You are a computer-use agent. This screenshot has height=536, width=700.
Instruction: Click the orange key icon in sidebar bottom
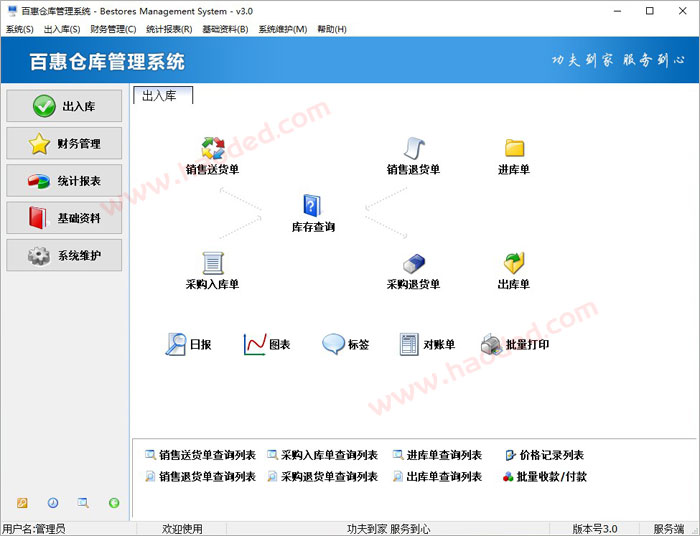[22, 503]
